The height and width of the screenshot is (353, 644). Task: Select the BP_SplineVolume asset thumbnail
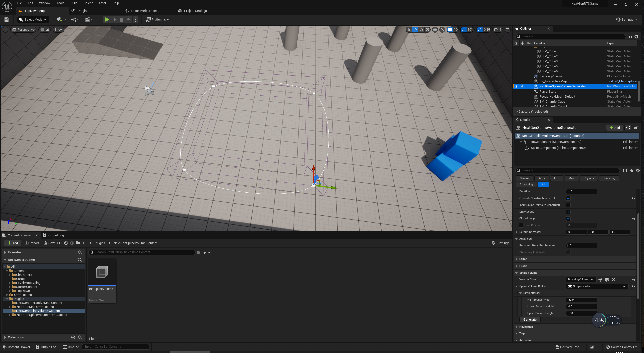point(102,272)
